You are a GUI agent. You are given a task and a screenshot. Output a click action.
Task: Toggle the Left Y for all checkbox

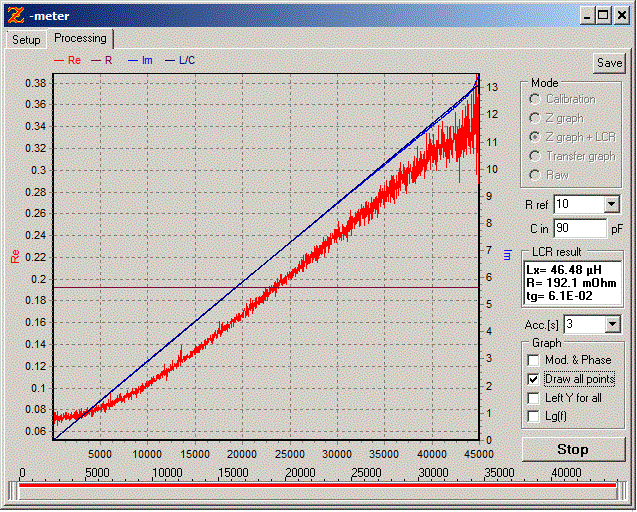pyautogui.click(x=533, y=398)
